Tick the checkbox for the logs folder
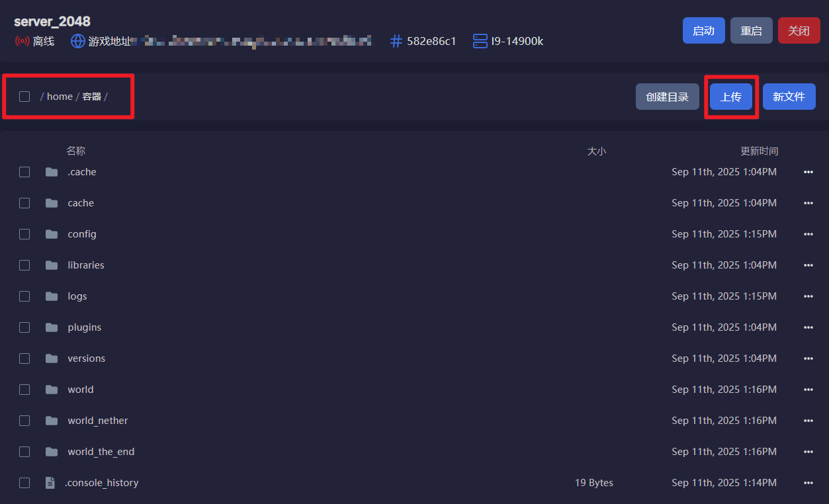The height and width of the screenshot is (504, 829). [24, 296]
